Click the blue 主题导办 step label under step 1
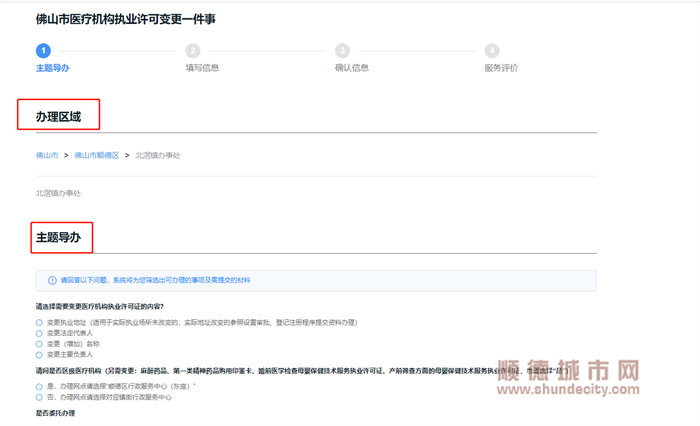 coord(52,68)
